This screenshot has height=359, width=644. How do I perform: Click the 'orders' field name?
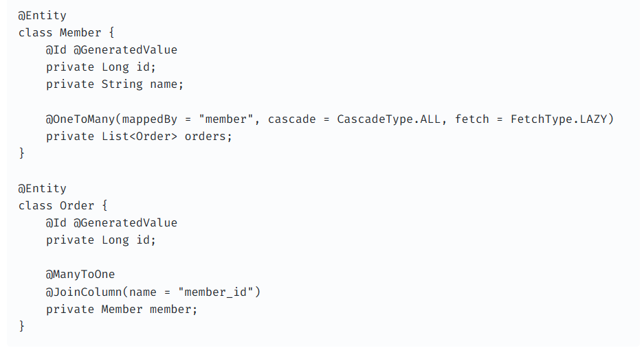click(x=205, y=136)
